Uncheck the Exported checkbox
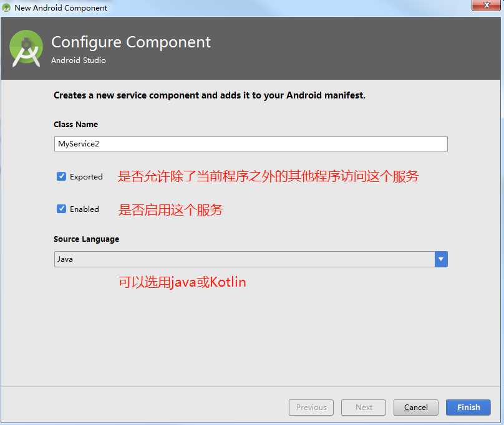Screen dimensions: 504x425 click(61, 176)
